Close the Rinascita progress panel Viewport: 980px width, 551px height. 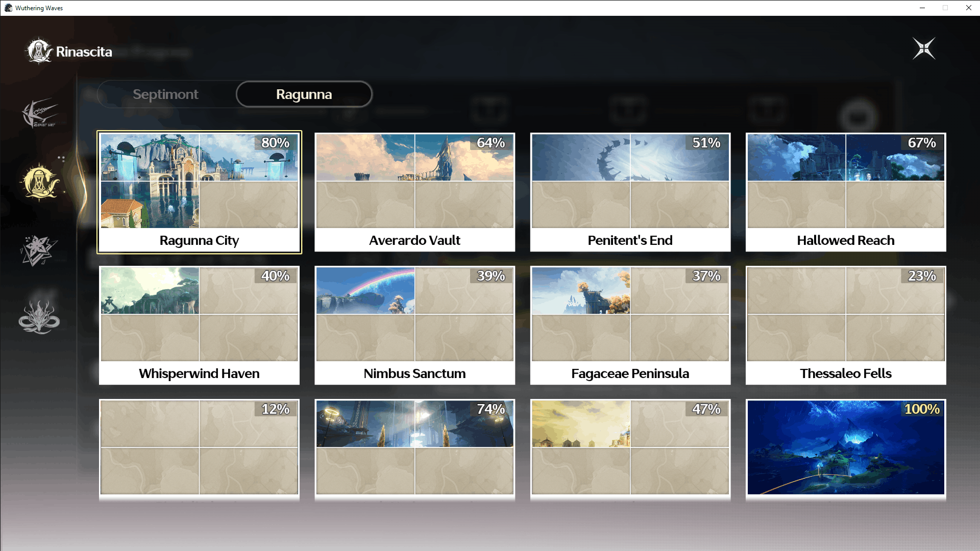click(x=924, y=49)
